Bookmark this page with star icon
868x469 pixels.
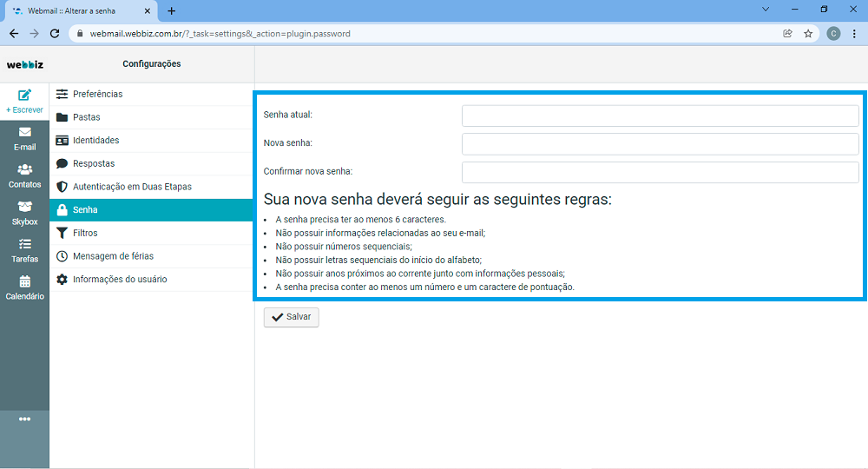click(808, 34)
